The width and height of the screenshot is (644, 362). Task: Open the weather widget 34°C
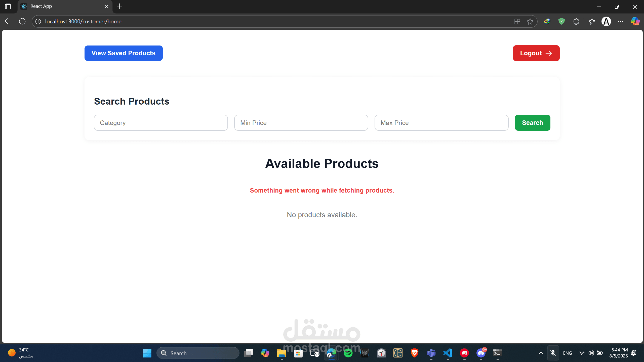click(21, 353)
